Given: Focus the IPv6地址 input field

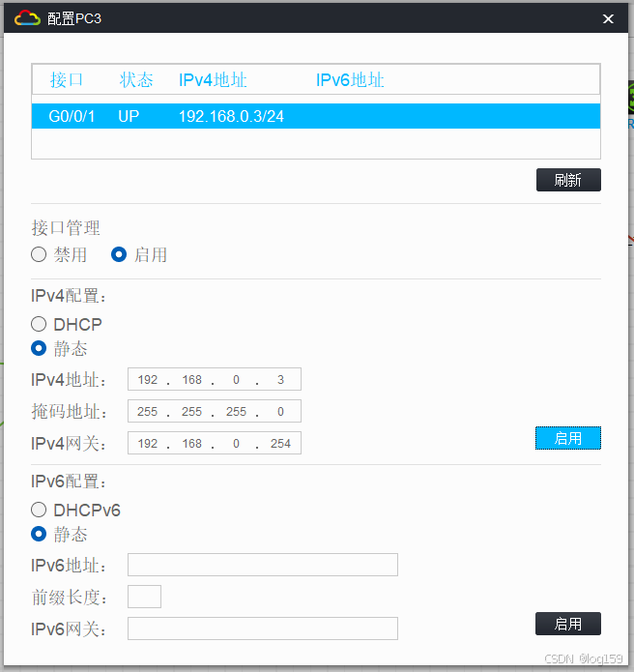Looking at the screenshot, I should click(x=263, y=565).
